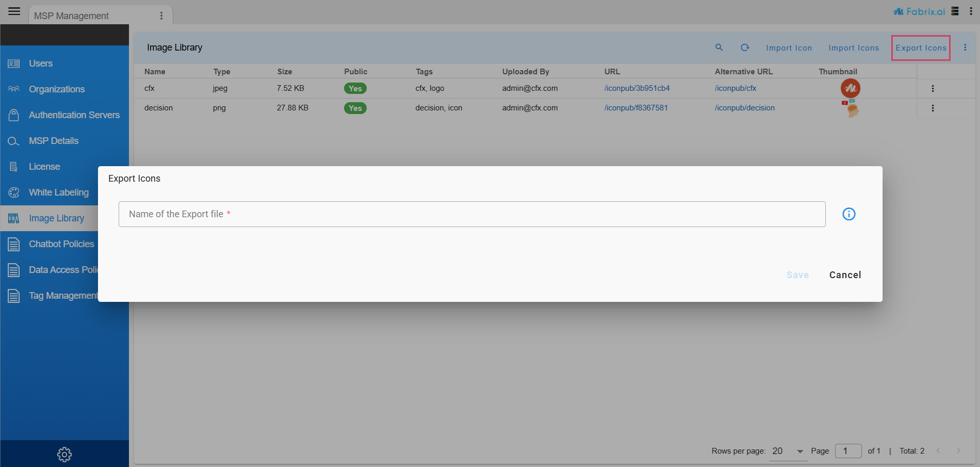980x467 pixels.
Task: Go to Users in the sidebar
Action: [x=41, y=63]
